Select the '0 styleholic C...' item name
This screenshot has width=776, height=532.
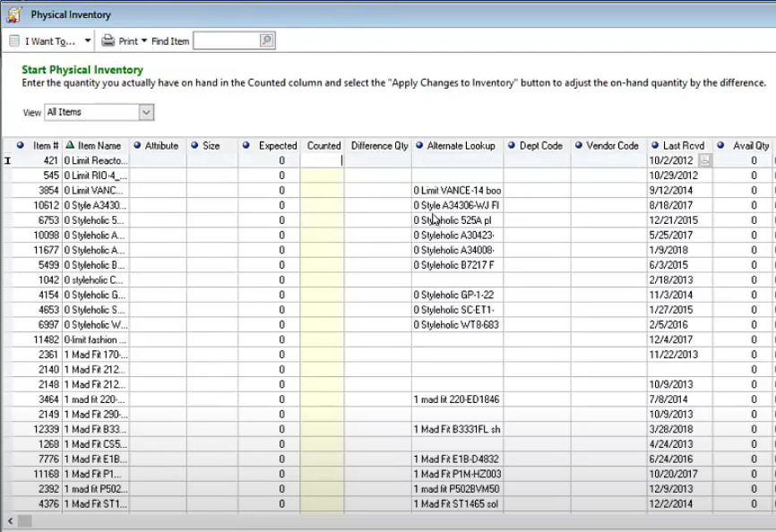point(93,279)
